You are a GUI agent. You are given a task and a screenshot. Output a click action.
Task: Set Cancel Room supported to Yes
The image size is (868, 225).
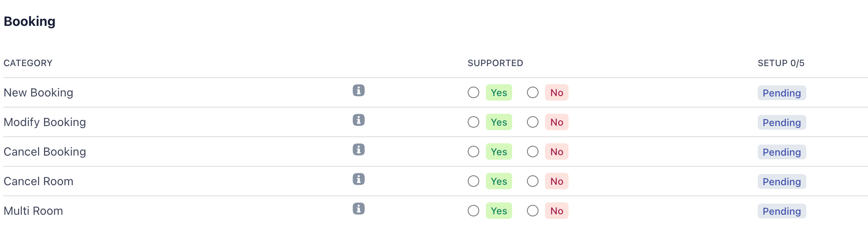pyautogui.click(x=473, y=181)
